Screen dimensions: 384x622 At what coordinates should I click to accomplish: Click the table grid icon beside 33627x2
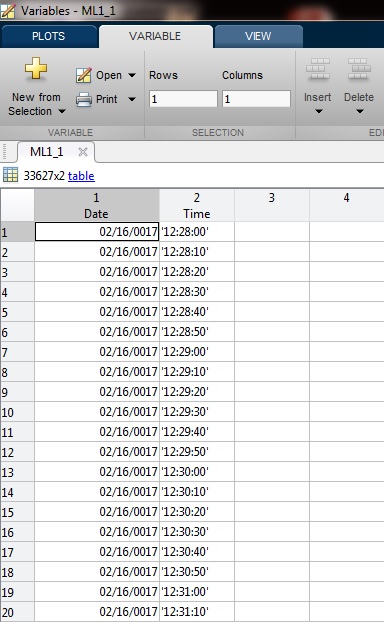(10, 175)
